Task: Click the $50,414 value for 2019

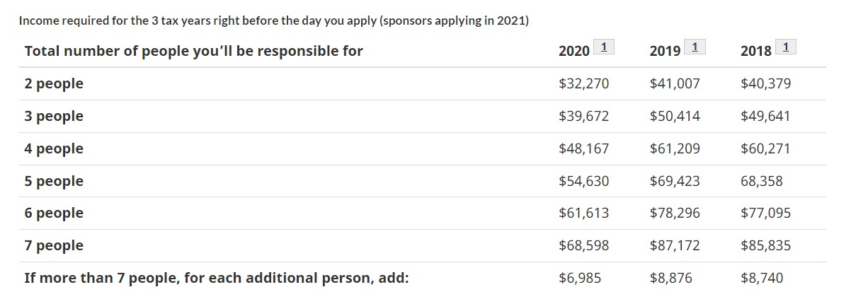Action: pyautogui.click(x=675, y=117)
